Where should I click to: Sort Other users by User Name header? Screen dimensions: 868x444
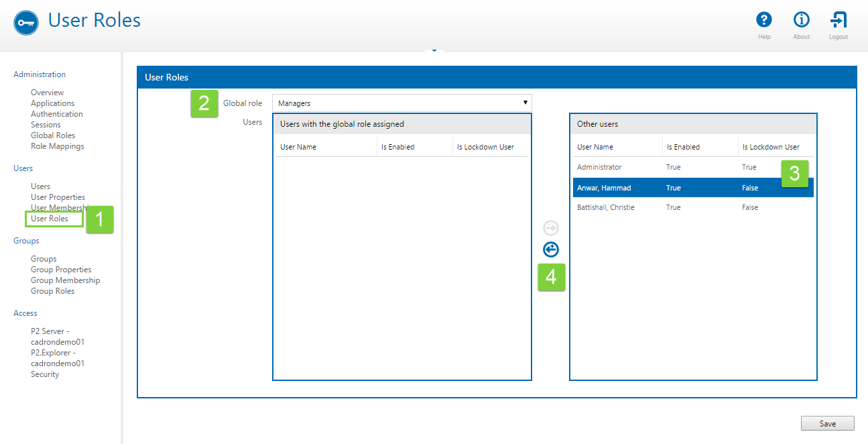595,147
